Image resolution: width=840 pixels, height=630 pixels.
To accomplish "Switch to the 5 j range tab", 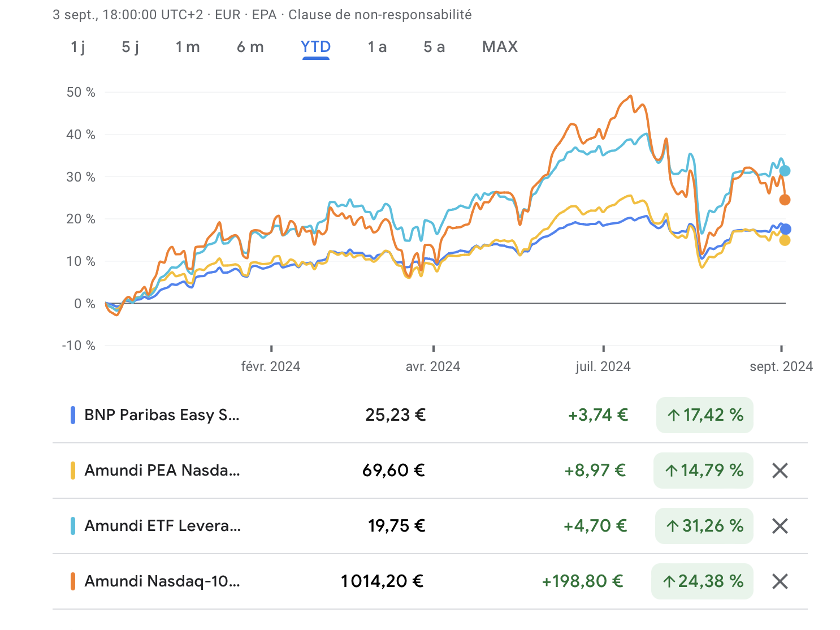I will pos(131,47).
